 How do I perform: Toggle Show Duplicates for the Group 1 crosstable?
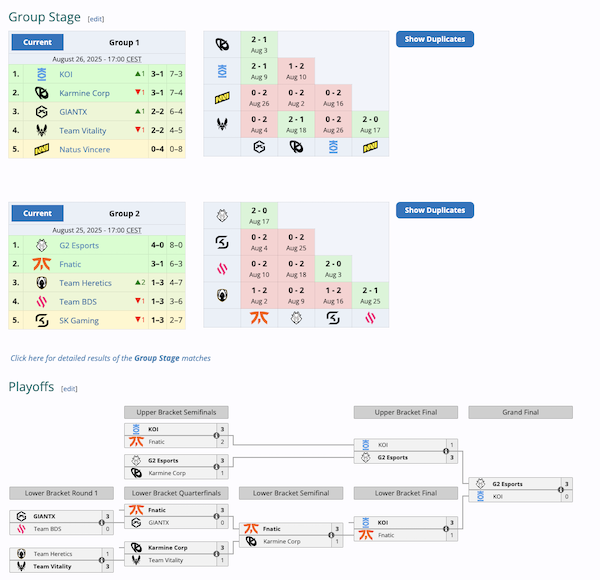point(434,39)
